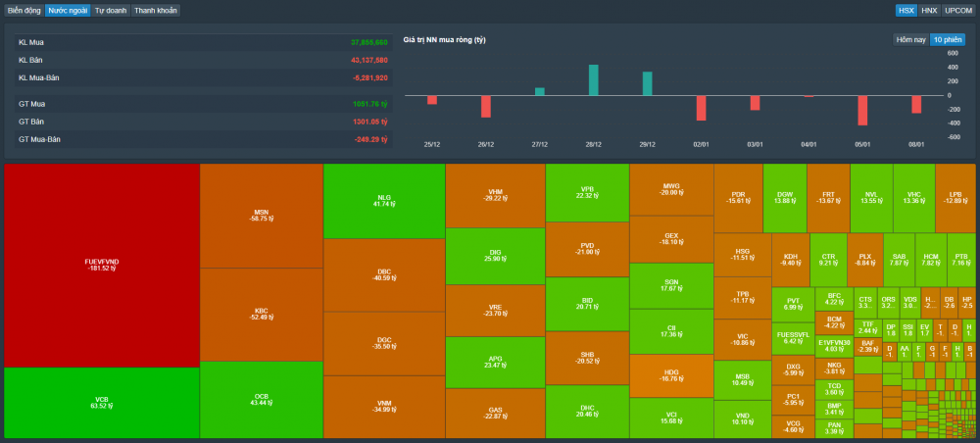Click the TPB -11.17 tỷ tile
This screenshot has height=443, width=980.
pos(743,298)
